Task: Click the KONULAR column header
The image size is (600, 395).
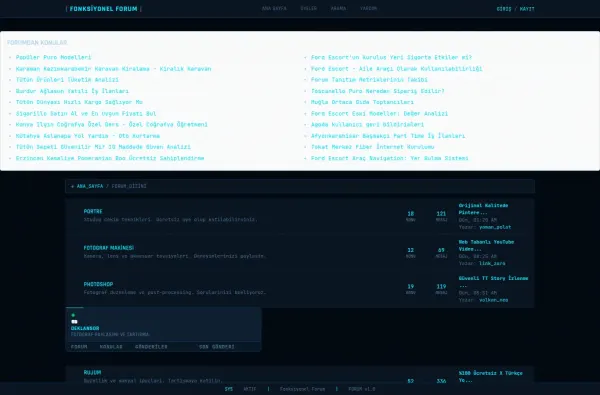Action: 111,347
